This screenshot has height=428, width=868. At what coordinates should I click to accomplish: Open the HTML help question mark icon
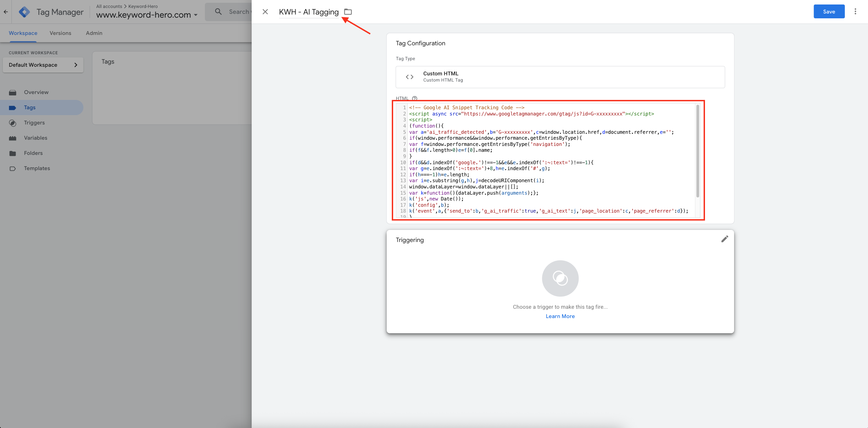pos(415,99)
